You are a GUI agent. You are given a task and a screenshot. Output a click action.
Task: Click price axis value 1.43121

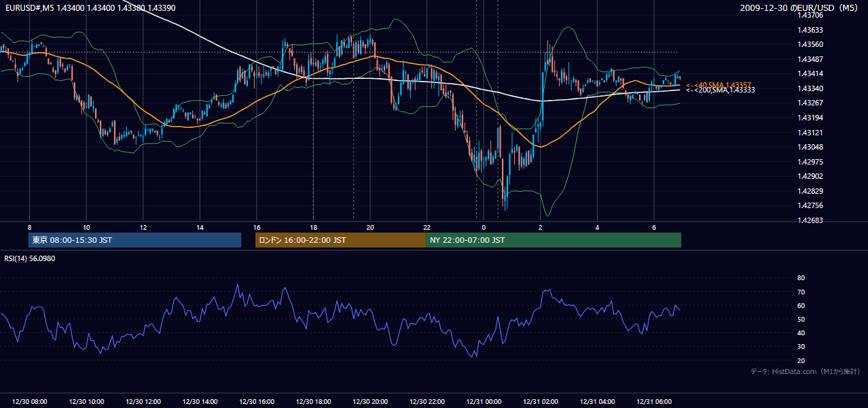click(810, 133)
